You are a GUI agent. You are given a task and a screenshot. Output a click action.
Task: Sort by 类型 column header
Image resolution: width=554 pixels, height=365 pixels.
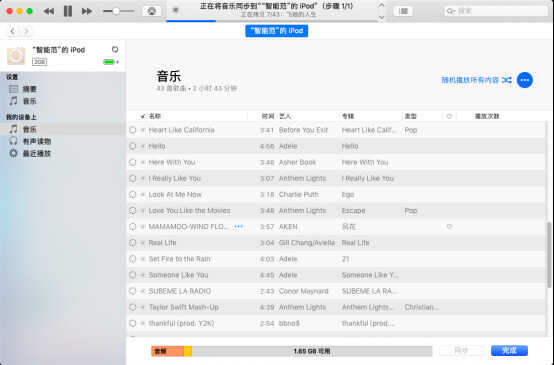(411, 116)
